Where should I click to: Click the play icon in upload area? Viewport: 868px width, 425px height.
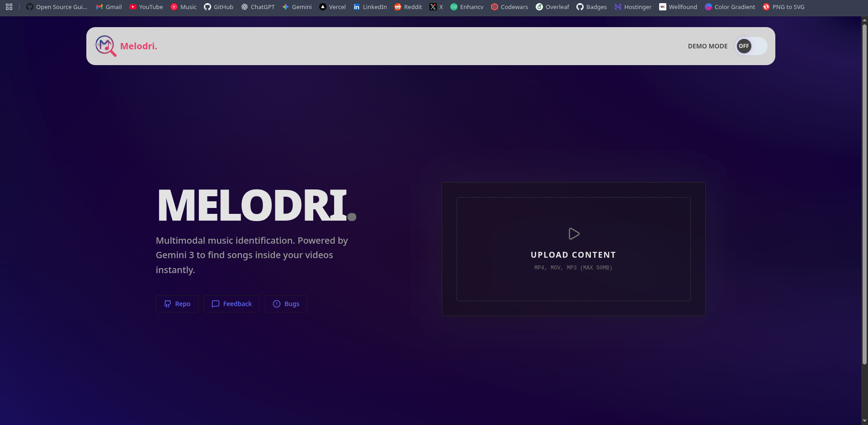pos(574,234)
